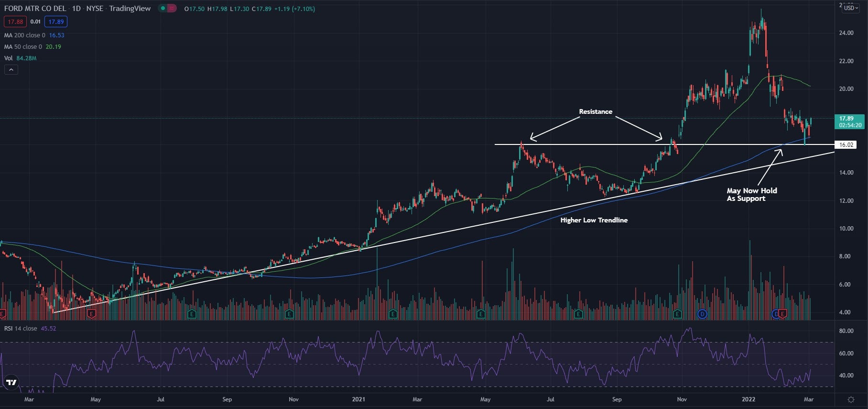Click the 80.00 RSI scale tick
The width and height of the screenshot is (868, 409).
846,331
